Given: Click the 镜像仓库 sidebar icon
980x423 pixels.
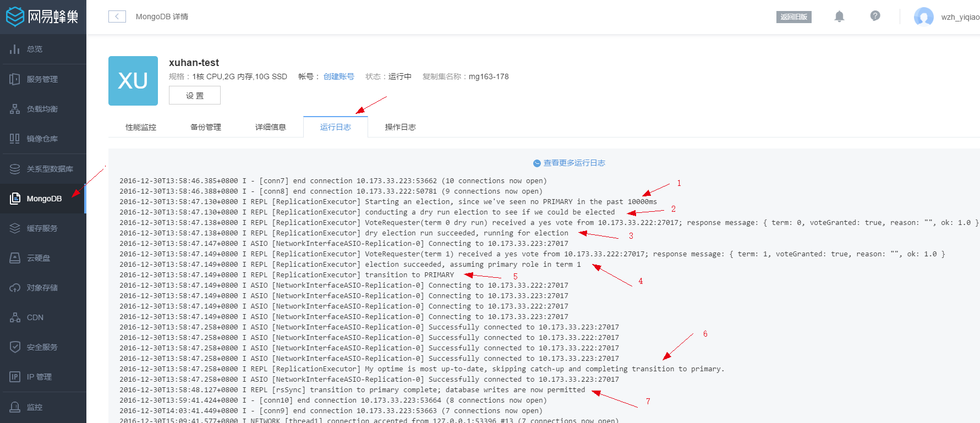Looking at the screenshot, I should click(x=15, y=139).
